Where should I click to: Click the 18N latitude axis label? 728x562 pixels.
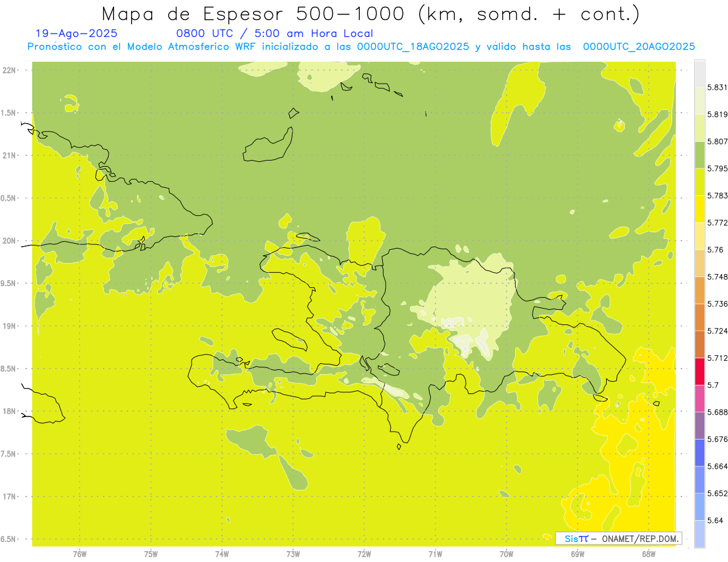click(10, 412)
